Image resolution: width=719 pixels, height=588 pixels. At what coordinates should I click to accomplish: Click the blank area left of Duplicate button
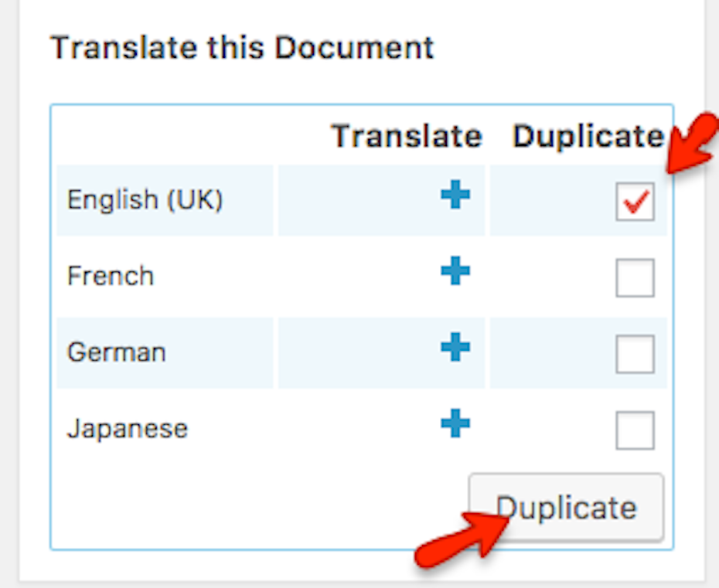[x=259, y=508]
